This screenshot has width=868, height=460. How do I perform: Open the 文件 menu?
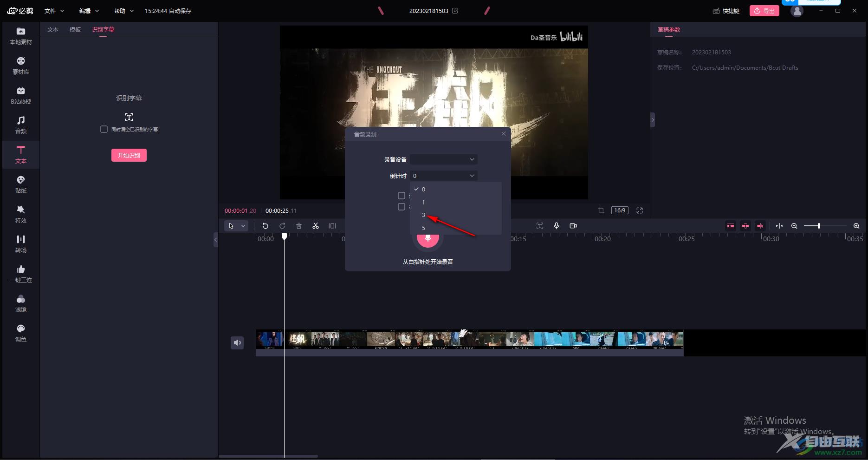point(54,11)
